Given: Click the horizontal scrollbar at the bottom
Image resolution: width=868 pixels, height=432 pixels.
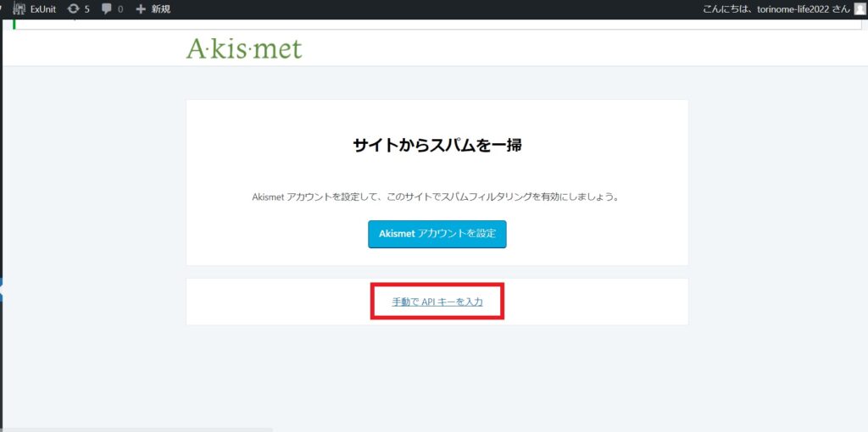Looking at the screenshot, I should pyautogui.click(x=136, y=429).
